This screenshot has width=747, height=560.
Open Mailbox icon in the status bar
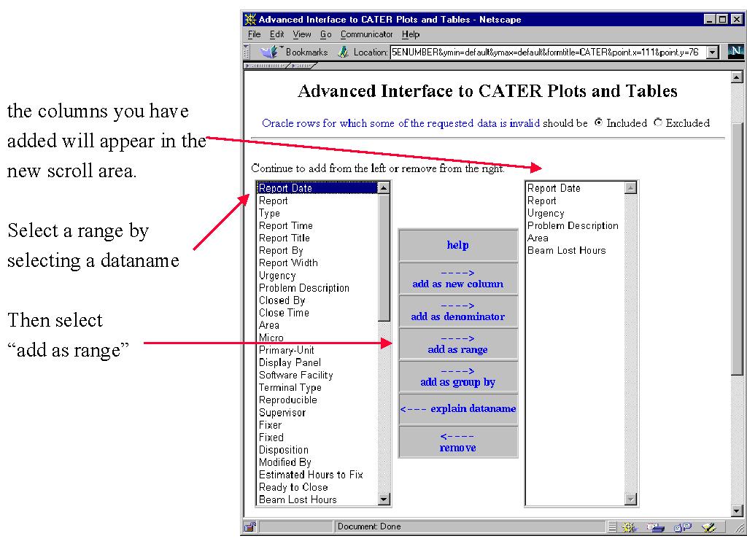pyautogui.click(x=655, y=526)
